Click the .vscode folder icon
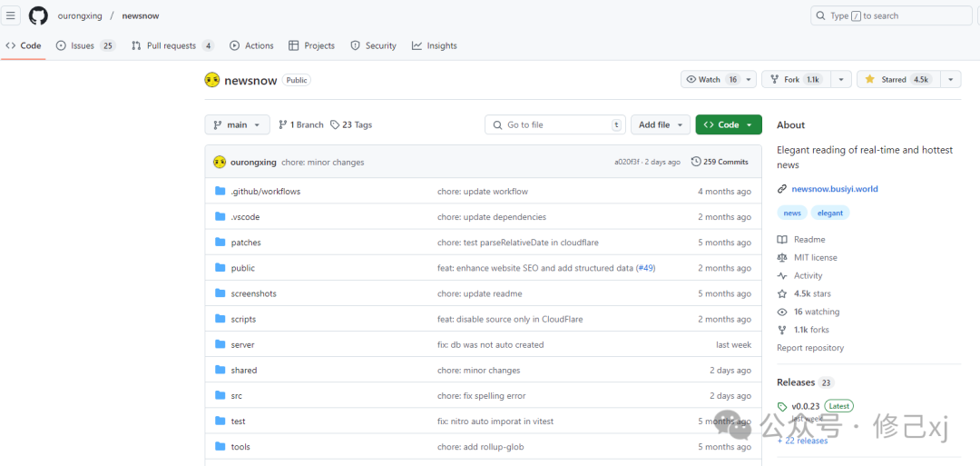This screenshot has width=980, height=466. tap(220, 216)
